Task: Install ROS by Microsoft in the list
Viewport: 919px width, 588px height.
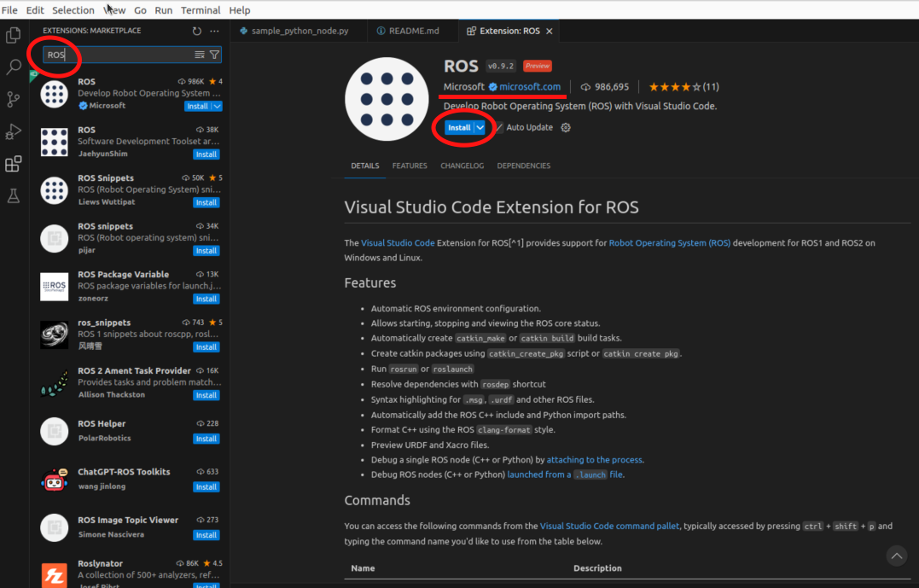Action: click(197, 106)
